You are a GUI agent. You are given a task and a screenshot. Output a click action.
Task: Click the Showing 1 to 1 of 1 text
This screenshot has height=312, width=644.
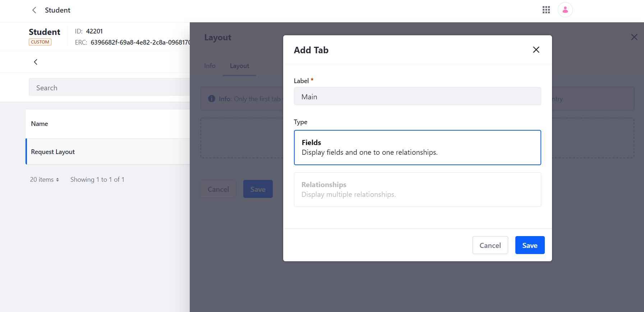click(97, 180)
